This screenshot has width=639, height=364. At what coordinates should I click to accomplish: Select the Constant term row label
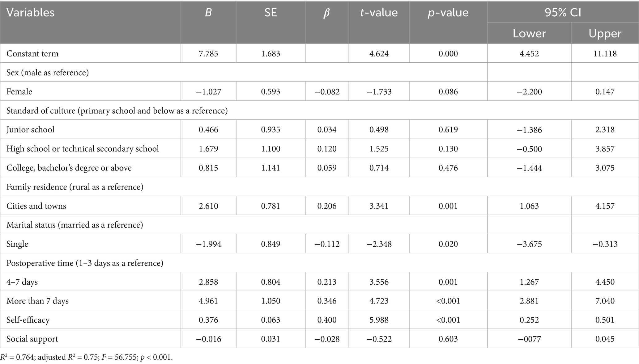point(32,53)
